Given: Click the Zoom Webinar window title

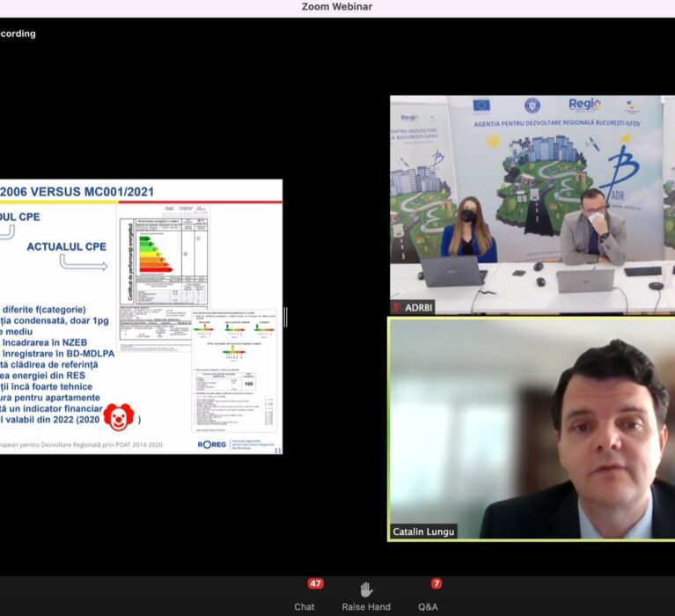Looking at the screenshot, I should [337, 7].
